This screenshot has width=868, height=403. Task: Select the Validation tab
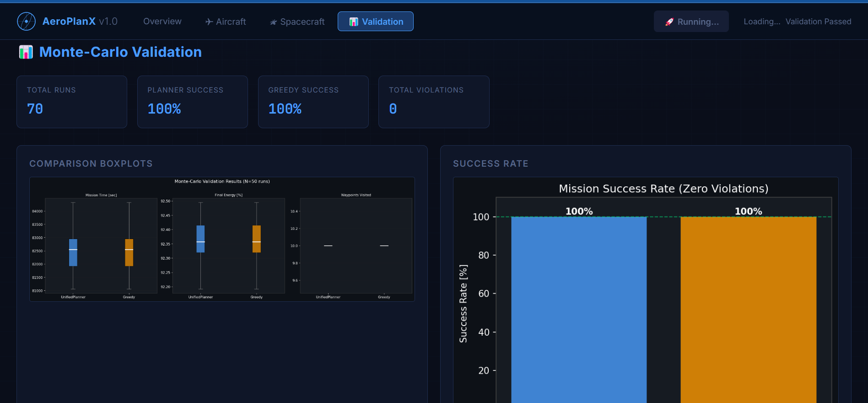[376, 22]
